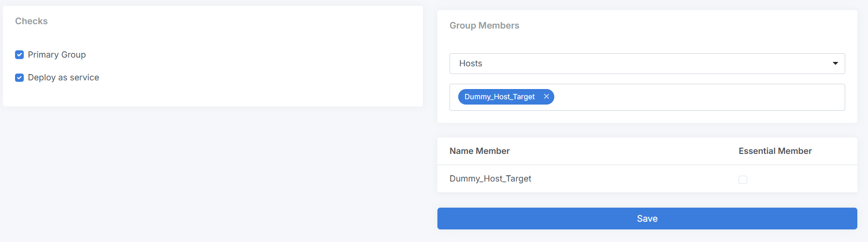The height and width of the screenshot is (242, 868).
Task: Click the Essential Member column header
Action: tap(775, 151)
